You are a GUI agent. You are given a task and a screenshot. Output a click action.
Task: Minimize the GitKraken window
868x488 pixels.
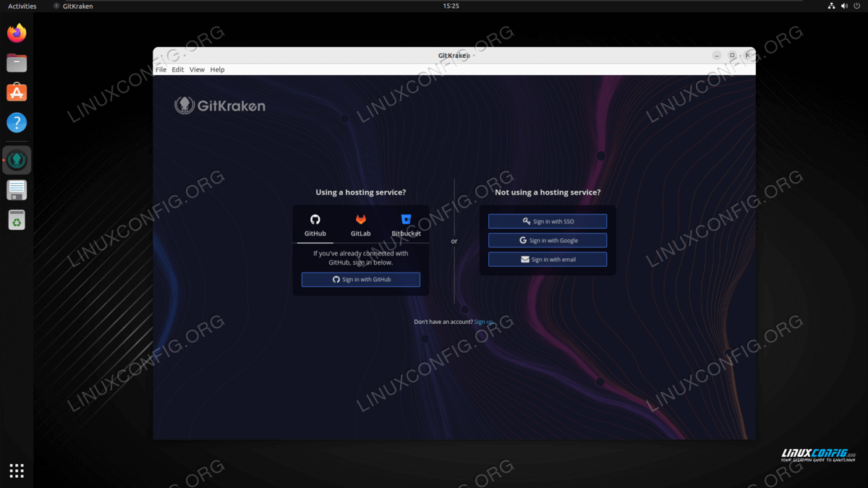pos(716,56)
